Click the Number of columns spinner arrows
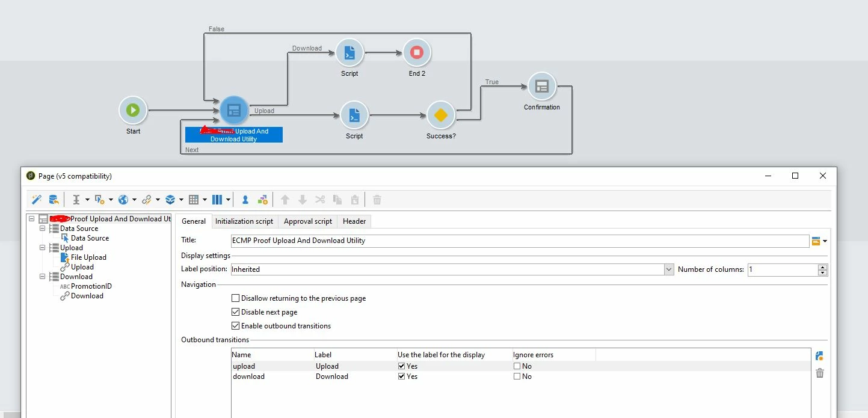The width and height of the screenshot is (868, 418). click(x=823, y=269)
